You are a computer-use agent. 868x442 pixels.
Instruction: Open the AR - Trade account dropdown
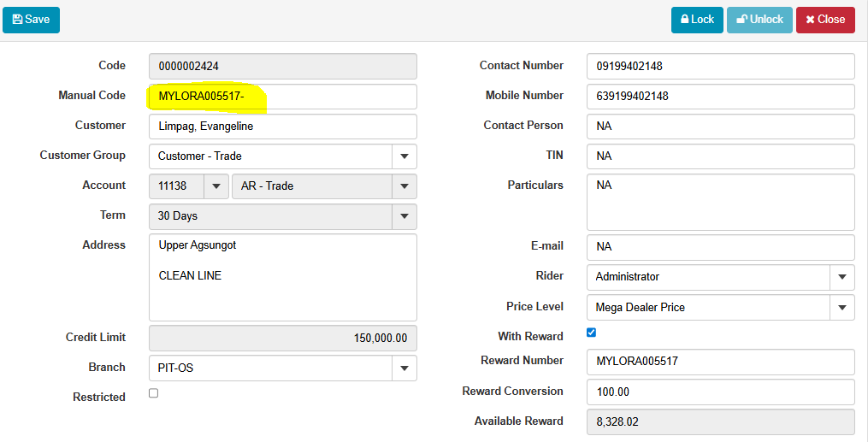coord(404,186)
